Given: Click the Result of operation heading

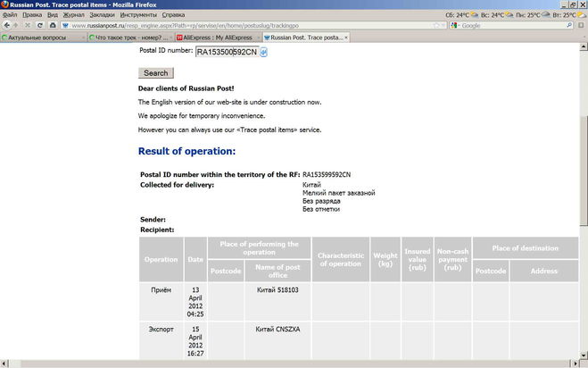Looking at the screenshot, I should pos(186,151).
